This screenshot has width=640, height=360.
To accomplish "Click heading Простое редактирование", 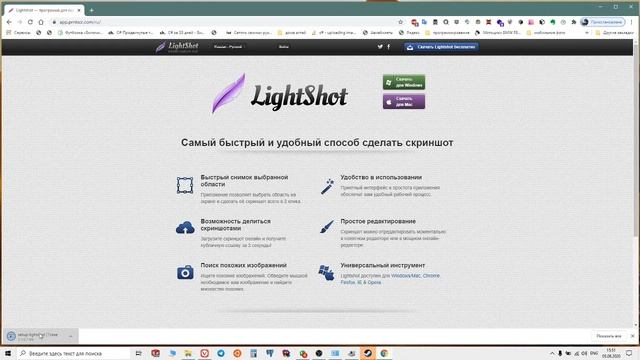I will click(x=378, y=221).
